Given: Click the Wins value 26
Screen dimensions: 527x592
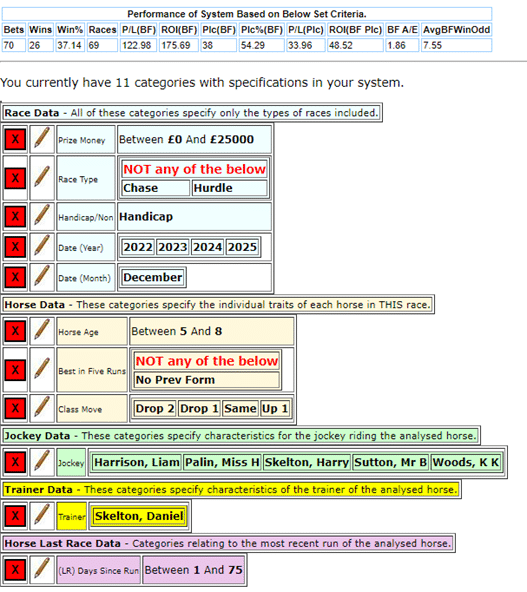Looking at the screenshot, I should coord(40,45).
